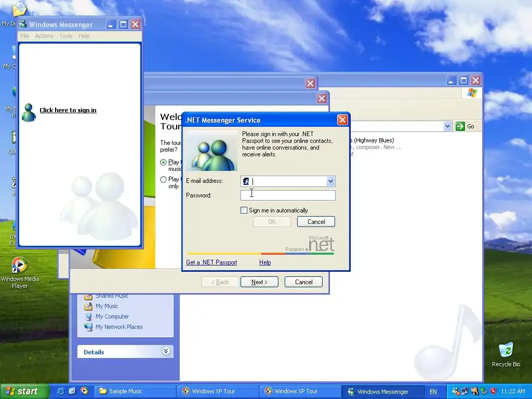Viewport: 532px width, 399px height.
Task: Click the Details panel header text
Action: [94, 352]
